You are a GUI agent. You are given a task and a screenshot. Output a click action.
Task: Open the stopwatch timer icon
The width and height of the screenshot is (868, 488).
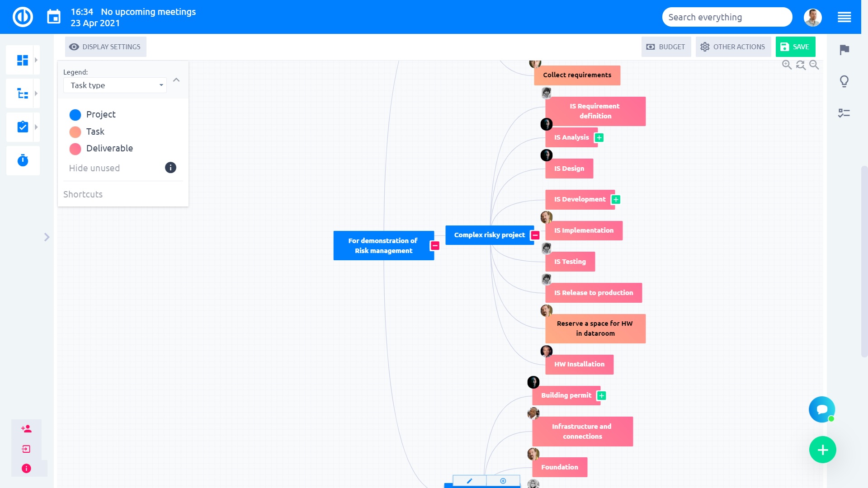coord(23,160)
